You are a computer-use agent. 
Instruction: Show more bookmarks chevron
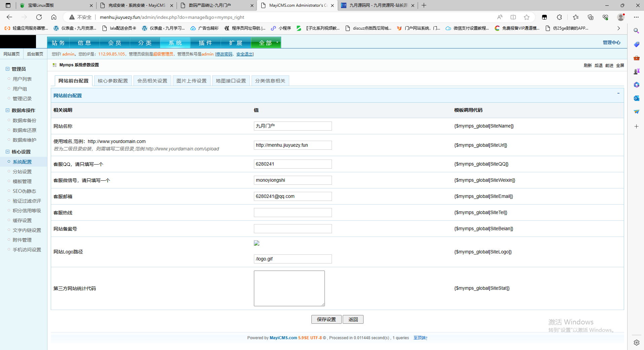(x=618, y=28)
